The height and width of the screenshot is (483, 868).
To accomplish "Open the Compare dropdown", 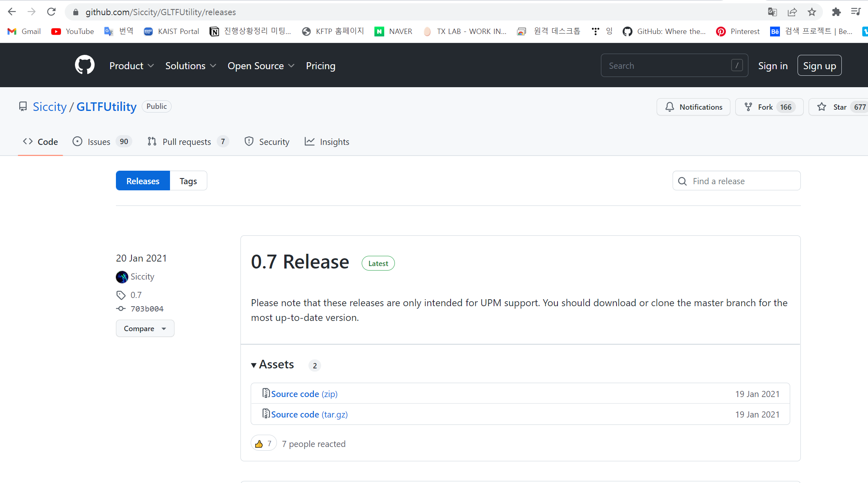I will [145, 329].
